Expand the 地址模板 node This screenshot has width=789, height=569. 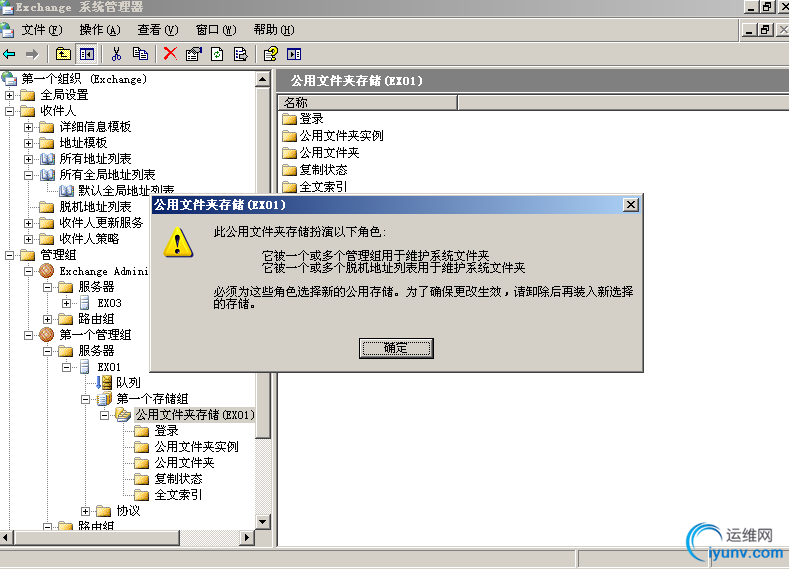click(29, 143)
